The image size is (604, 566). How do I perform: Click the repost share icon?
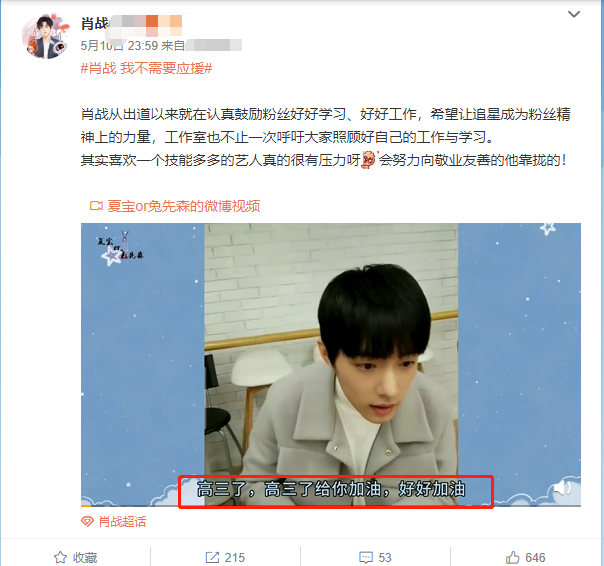(x=212, y=557)
